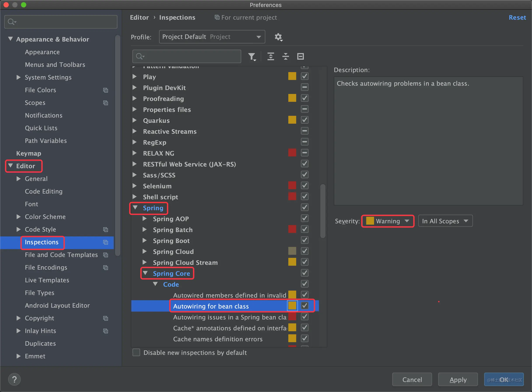Click the Reset link
The height and width of the screenshot is (392, 532).
[x=517, y=17]
